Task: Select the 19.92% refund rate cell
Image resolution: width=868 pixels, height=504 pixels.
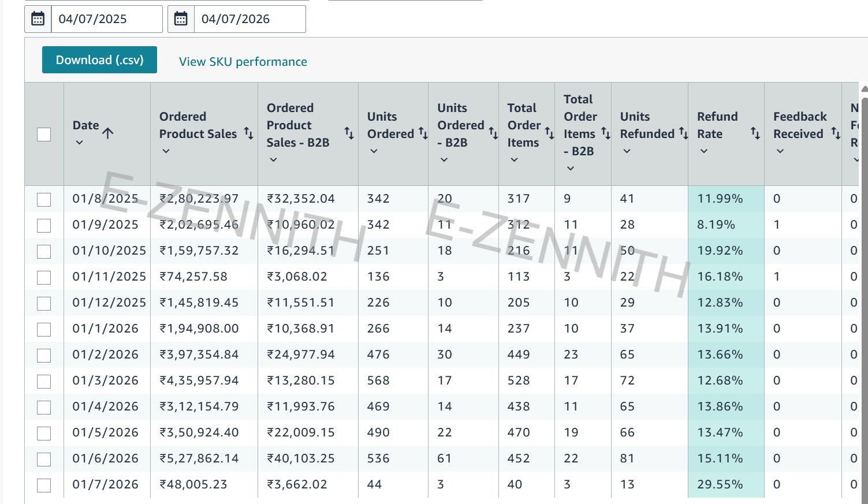Action: [726, 251]
